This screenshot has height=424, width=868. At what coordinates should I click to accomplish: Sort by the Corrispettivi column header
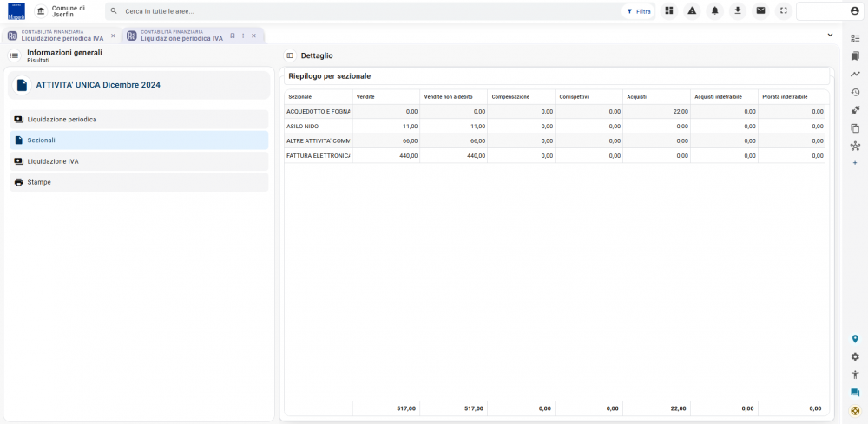point(589,97)
